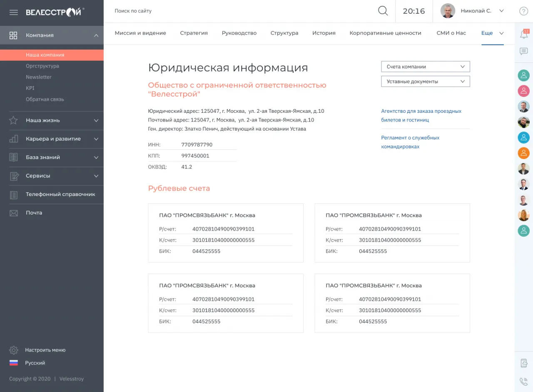Open the Счета компании dropdown
533x392 pixels.
coord(425,67)
